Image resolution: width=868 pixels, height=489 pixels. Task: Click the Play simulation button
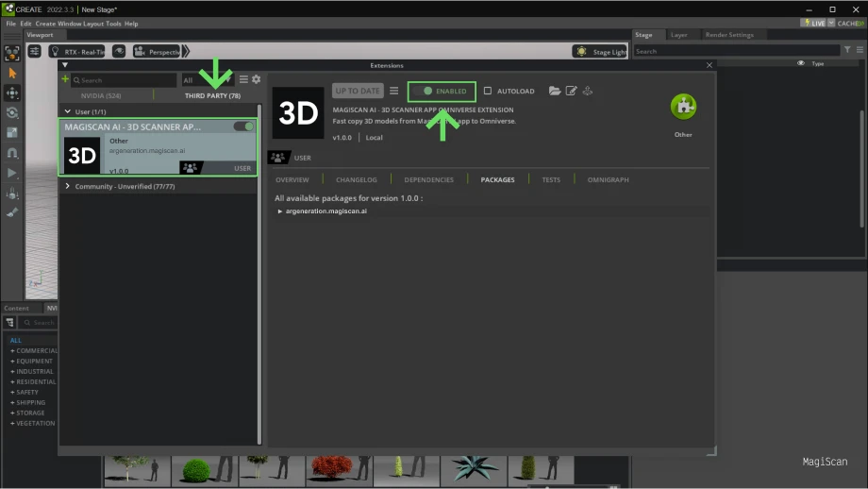pyautogui.click(x=12, y=174)
